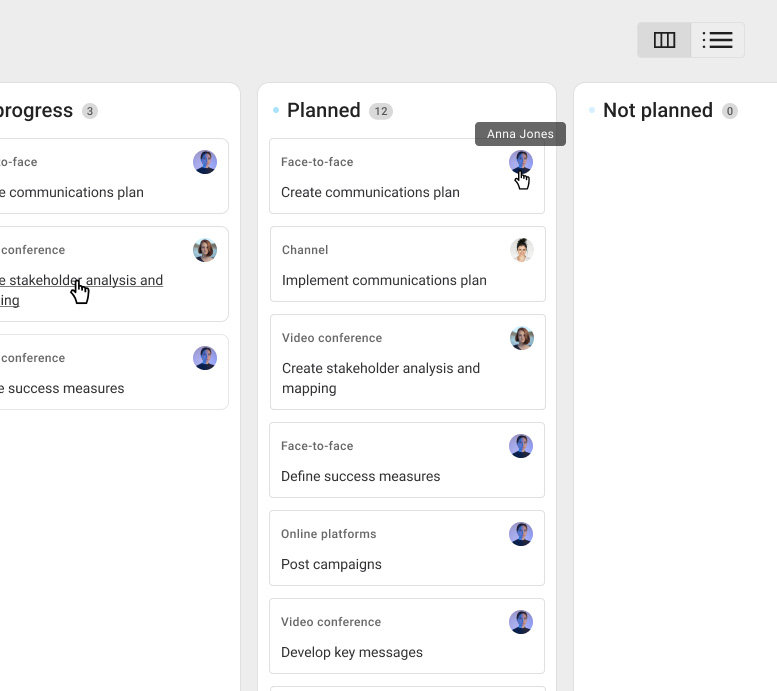Click the Not planned count badge
Screen dimensions: 777x691
click(x=730, y=112)
